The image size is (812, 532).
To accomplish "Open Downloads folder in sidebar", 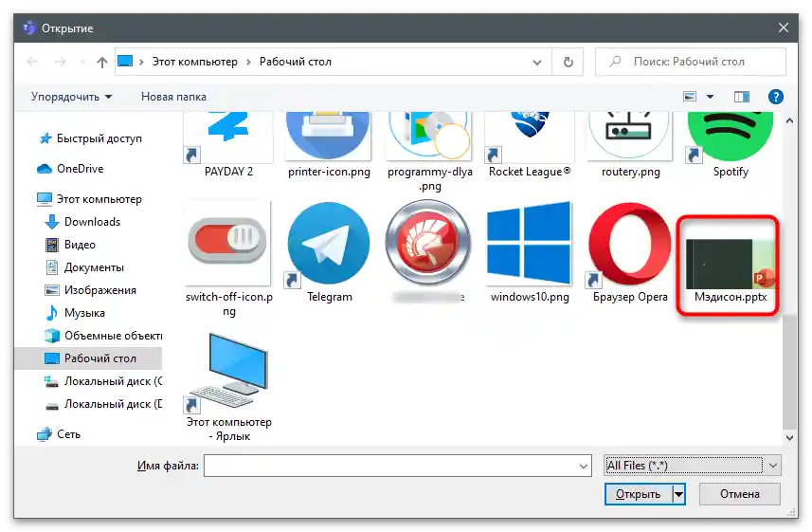I will pyautogui.click(x=82, y=222).
